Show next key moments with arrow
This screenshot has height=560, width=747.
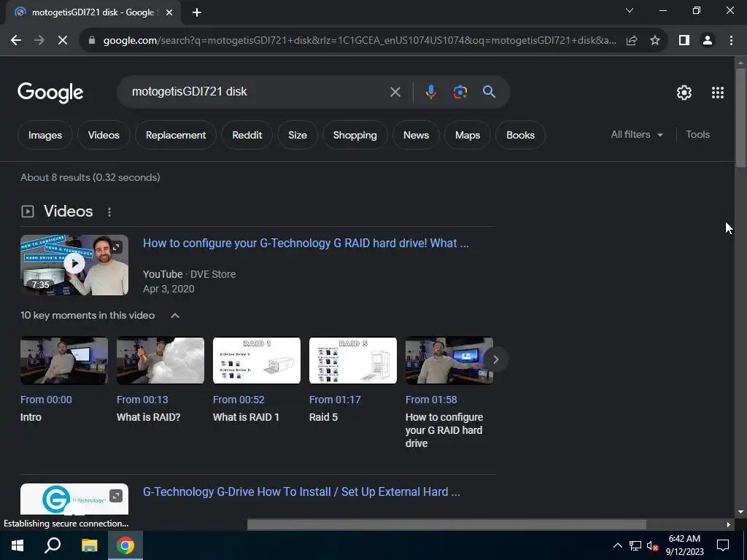(495, 359)
